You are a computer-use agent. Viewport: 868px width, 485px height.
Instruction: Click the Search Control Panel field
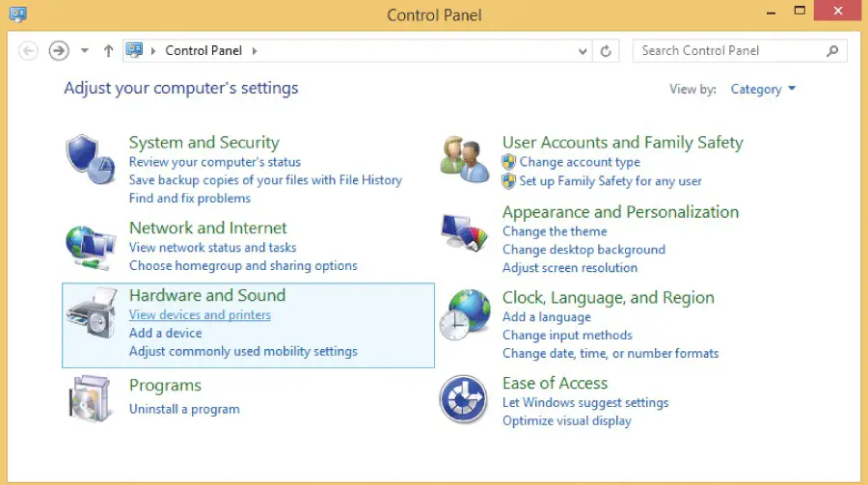tap(728, 51)
